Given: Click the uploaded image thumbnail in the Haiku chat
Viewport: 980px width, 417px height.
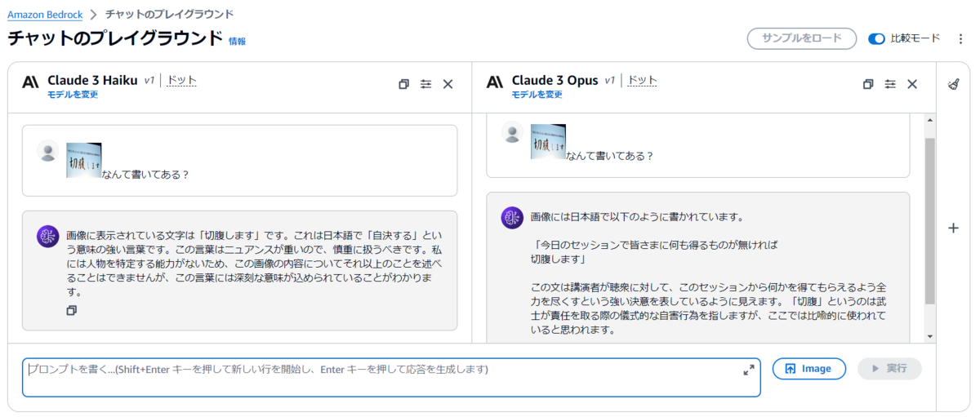Looking at the screenshot, I should point(83,159).
